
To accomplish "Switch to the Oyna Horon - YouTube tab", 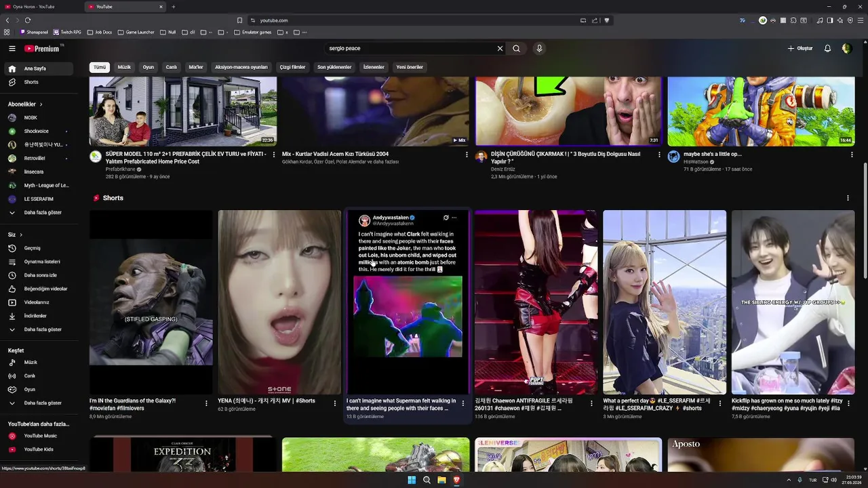I will point(42,7).
